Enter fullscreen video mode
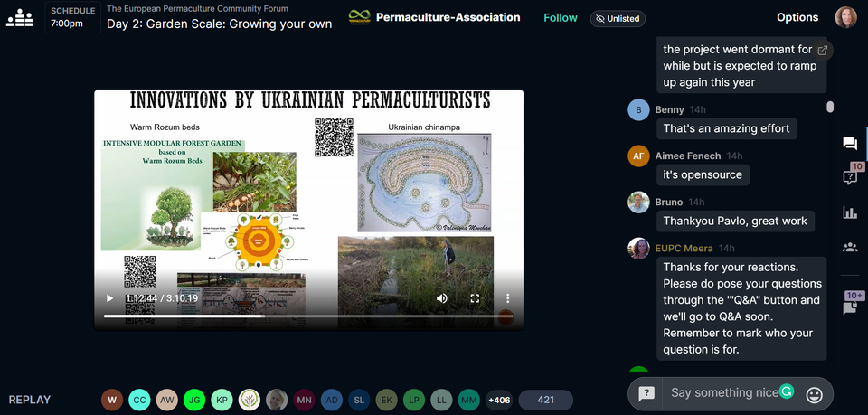Image resolution: width=868 pixels, height=415 pixels. point(475,298)
